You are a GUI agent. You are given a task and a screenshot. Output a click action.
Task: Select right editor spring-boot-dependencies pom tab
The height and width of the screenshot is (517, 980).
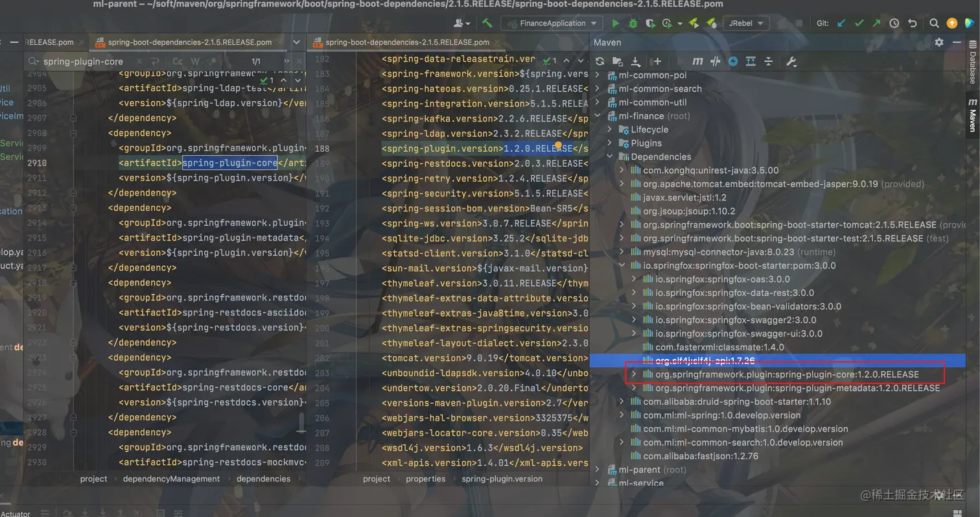point(408,42)
